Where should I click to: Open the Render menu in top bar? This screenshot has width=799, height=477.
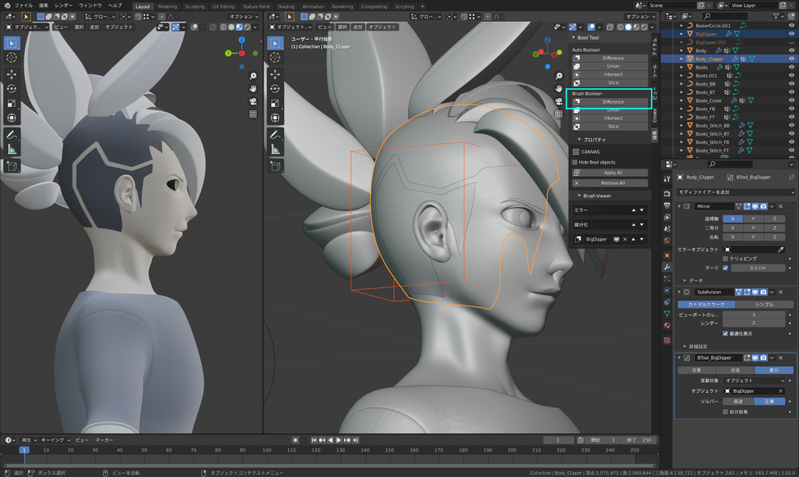(x=63, y=5)
